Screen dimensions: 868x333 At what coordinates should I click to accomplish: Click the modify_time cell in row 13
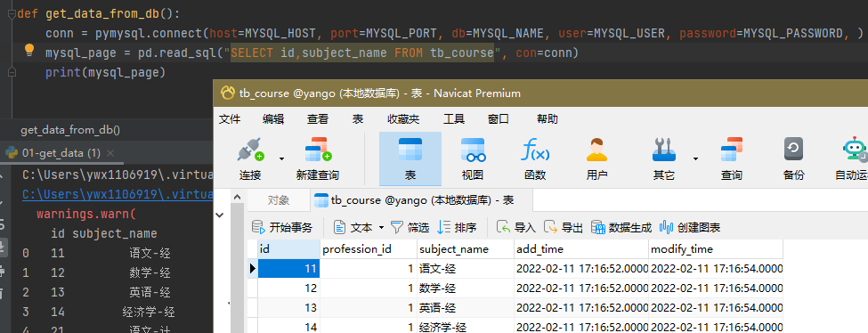coord(716,307)
